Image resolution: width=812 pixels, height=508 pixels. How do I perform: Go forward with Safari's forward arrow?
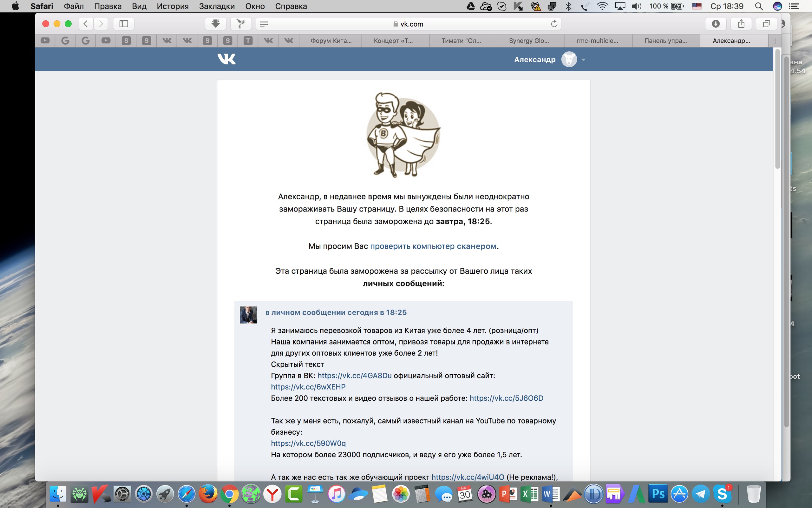coord(101,23)
